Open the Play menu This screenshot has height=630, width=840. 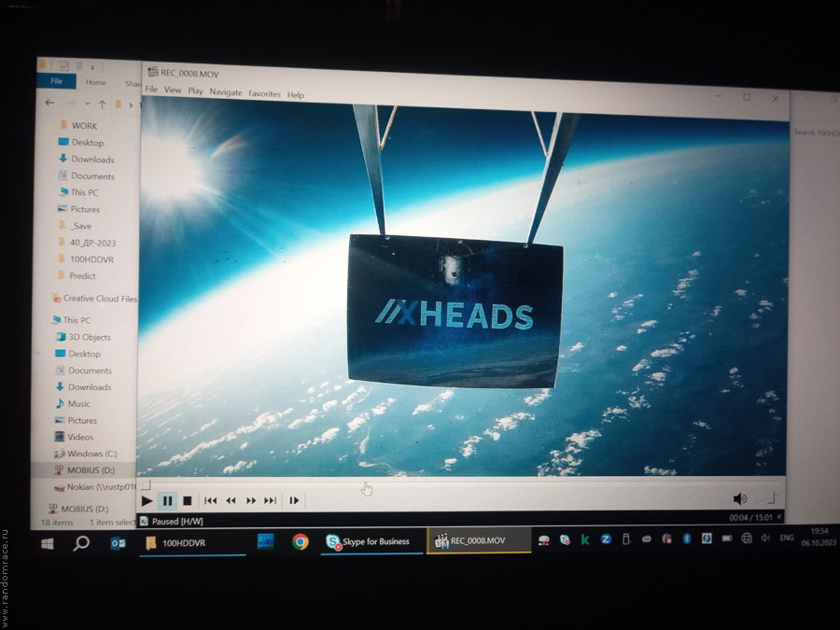coord(195,91)
